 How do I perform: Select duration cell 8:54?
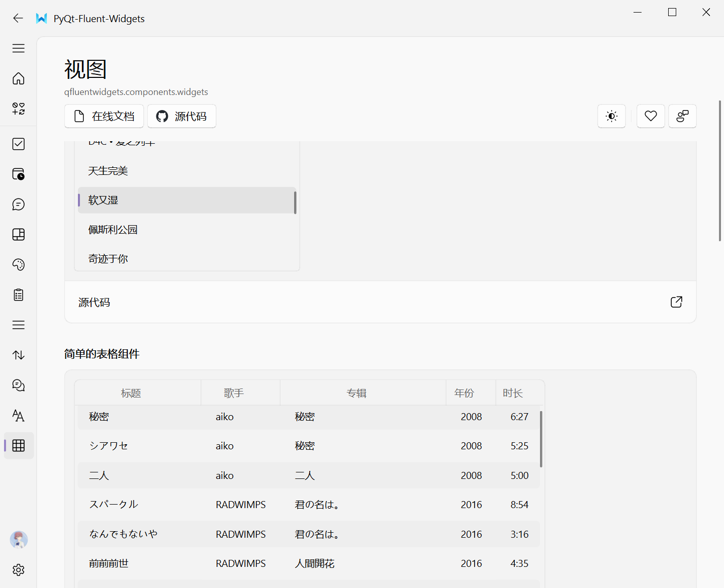tap(519, 505)
